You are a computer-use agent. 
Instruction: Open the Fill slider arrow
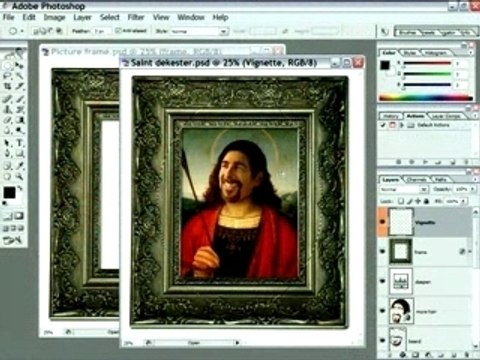coord(464,201)
